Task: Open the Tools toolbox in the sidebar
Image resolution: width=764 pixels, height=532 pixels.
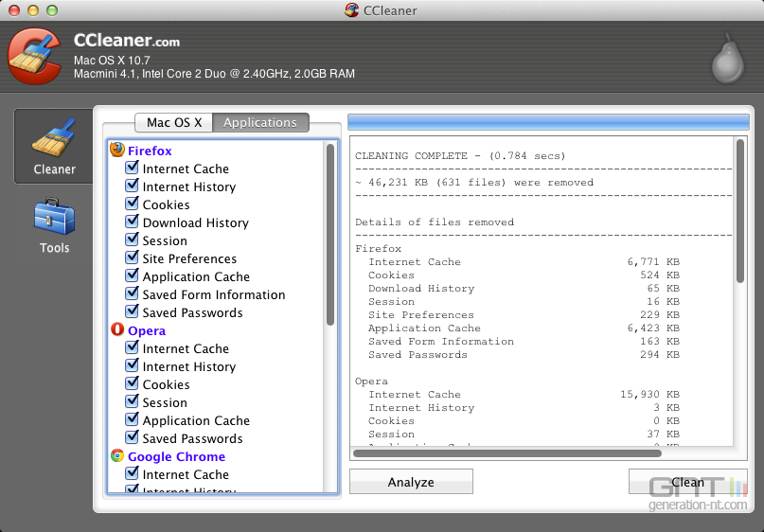Action: [x=54, y=225]
